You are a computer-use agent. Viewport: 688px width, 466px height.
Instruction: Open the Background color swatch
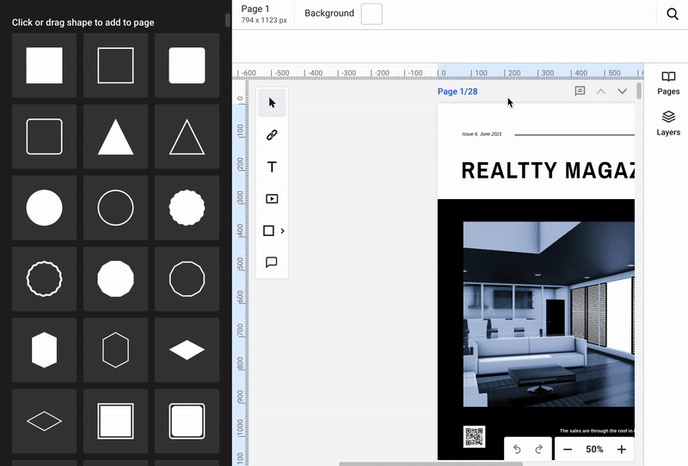[371, 14]
